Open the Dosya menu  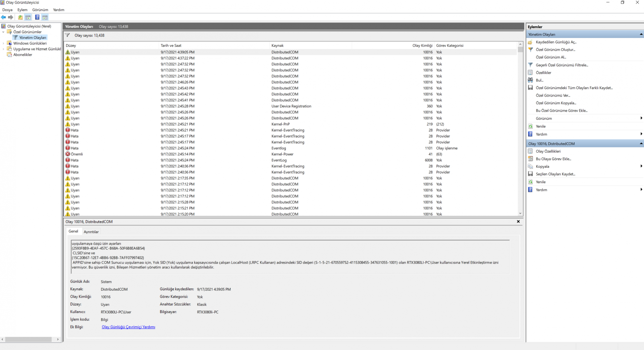tap(7, 10)
